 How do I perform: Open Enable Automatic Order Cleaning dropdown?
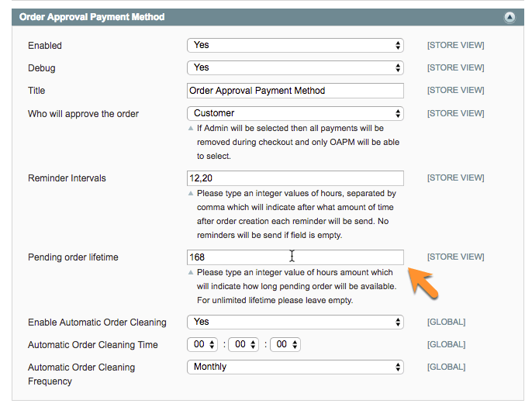tap(295, 322)
